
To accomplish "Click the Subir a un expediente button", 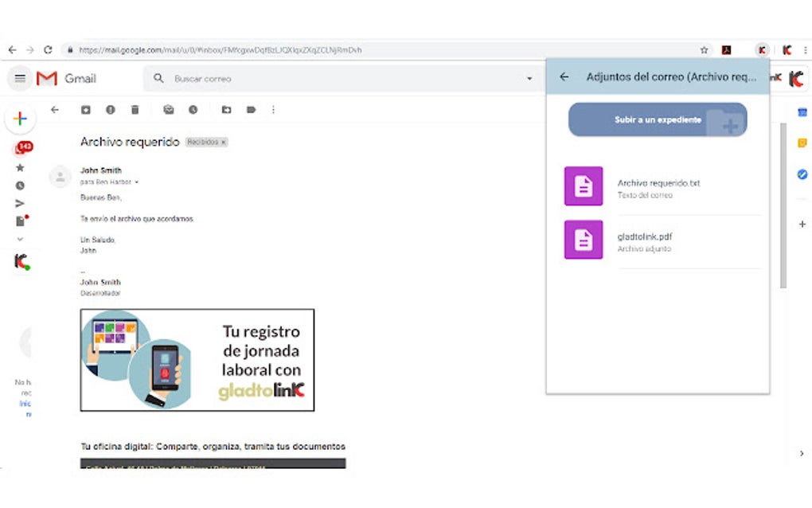I will pos(658,119).
